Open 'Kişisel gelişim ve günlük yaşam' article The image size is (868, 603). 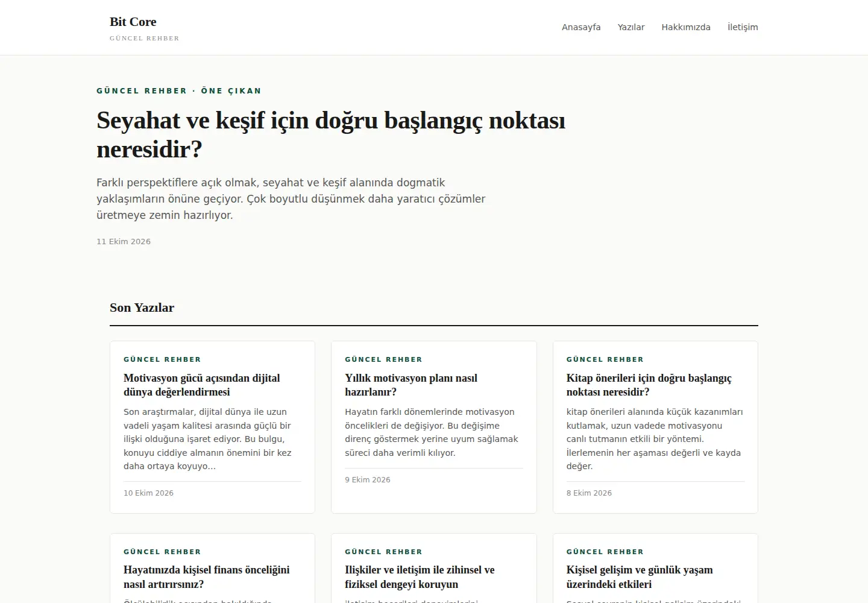(640, 577)
